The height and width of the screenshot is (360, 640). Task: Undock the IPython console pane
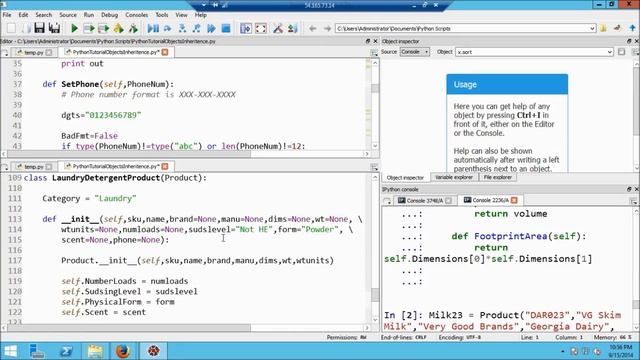tap(629, 189)
